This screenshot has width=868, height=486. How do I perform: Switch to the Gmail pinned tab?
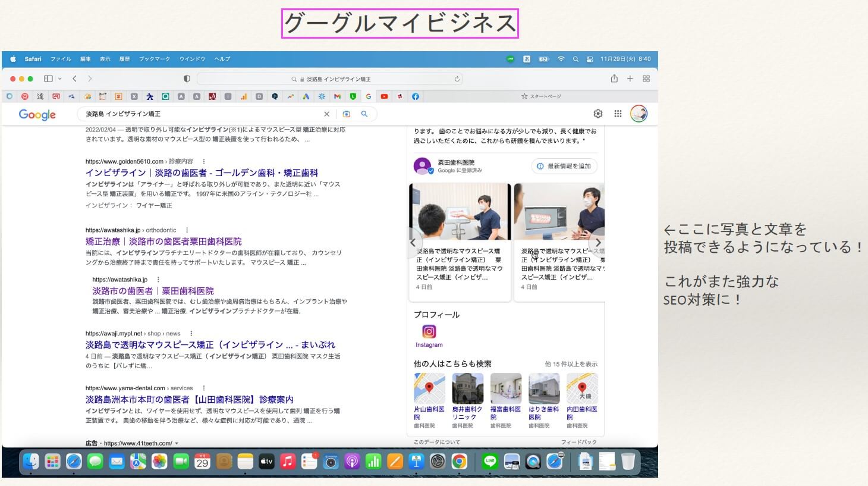(337, 96)
